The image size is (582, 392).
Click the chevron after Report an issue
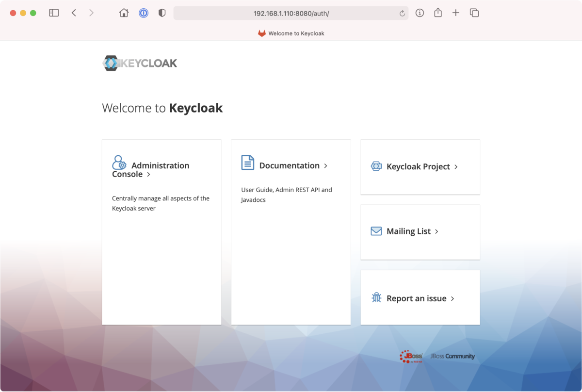pyautogui.click(x=453, y=298)
